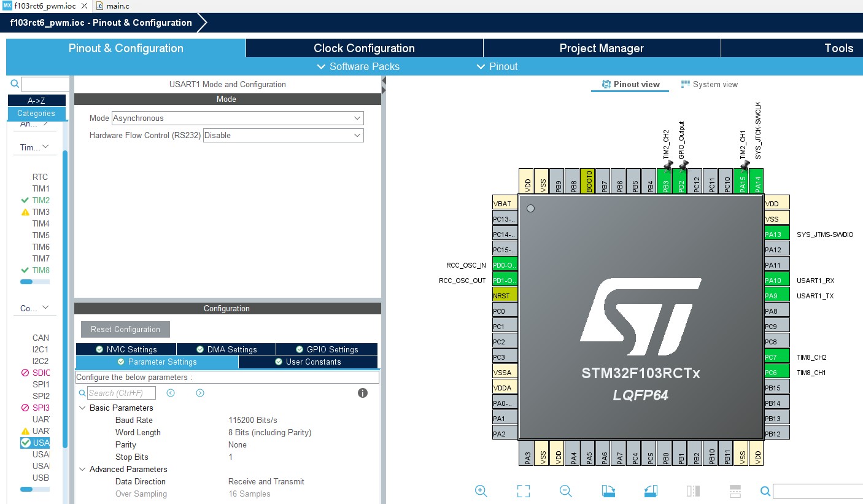Collapse the Connectivity category chevron
Screen dimensions: 863x504
[x=45, y=308]
